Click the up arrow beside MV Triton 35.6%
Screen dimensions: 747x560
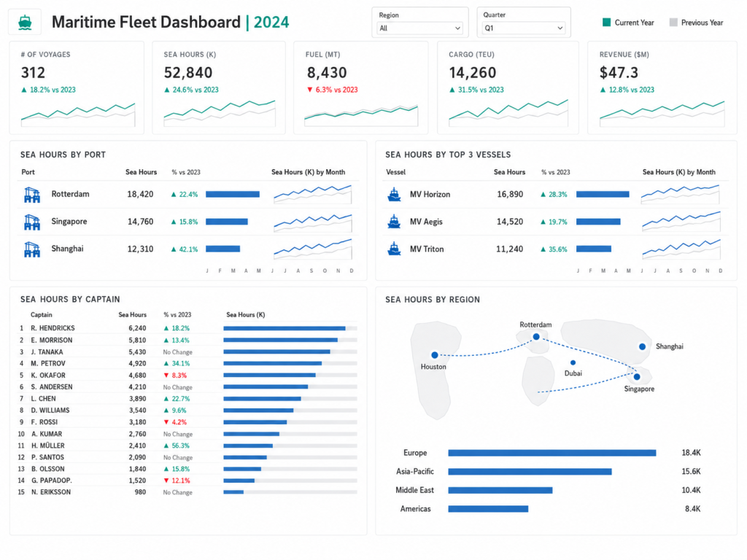[543, 249]
